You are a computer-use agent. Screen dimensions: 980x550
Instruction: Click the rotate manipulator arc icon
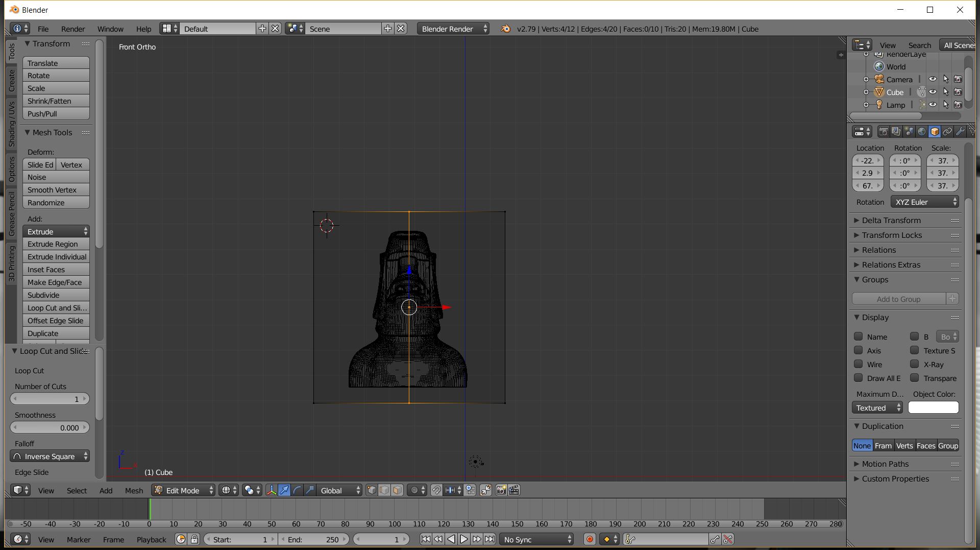point(297,490)
